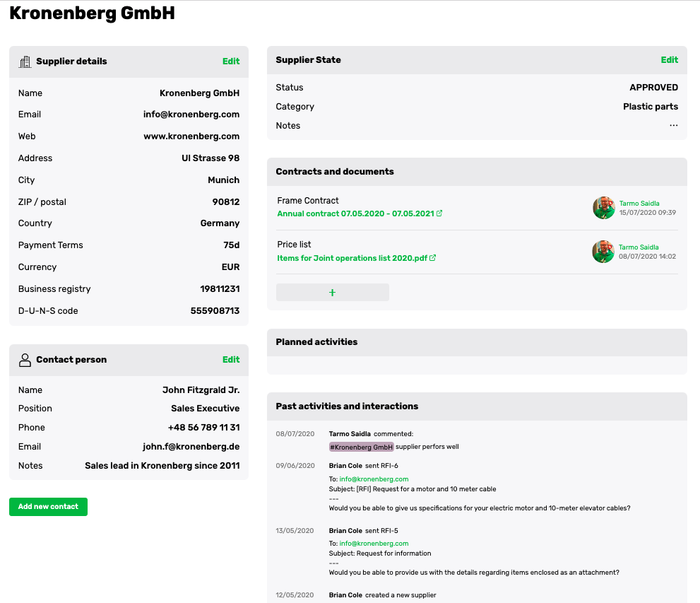Open the Annual contract 07.05.2020 link
This screenshot has height=603, width=700.
(x=356, y=213)
